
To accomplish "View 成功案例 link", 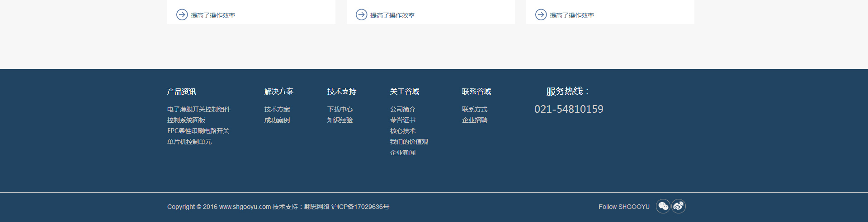I will pyautogui.click(x=277, y=120).
